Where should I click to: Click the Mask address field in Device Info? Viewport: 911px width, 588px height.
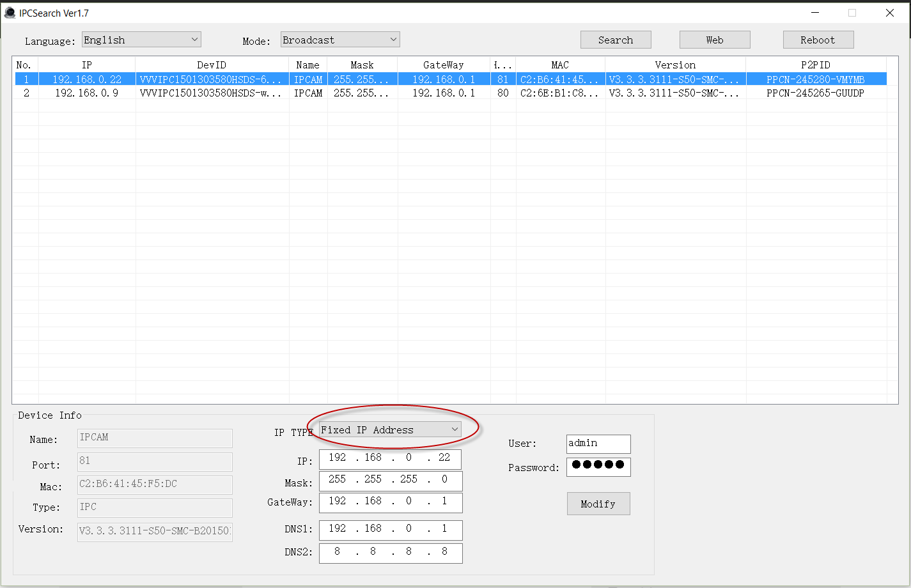390,481
